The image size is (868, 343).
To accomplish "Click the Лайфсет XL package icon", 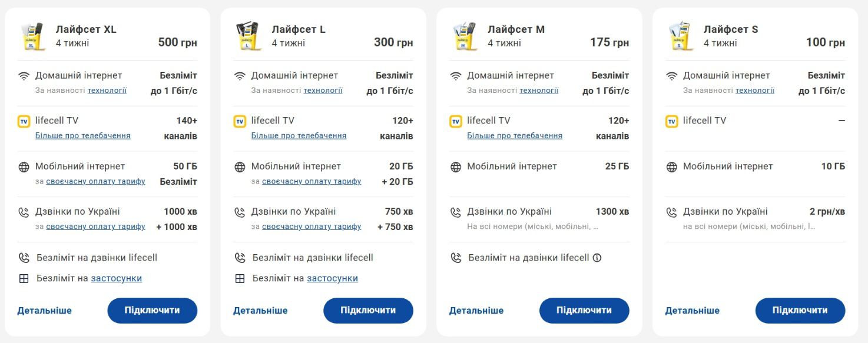I will 31,36.
